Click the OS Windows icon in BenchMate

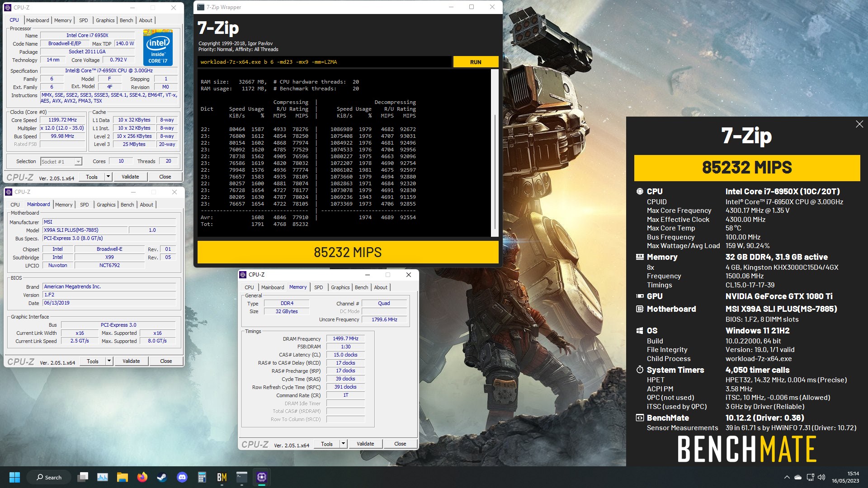tap(640, 331)
